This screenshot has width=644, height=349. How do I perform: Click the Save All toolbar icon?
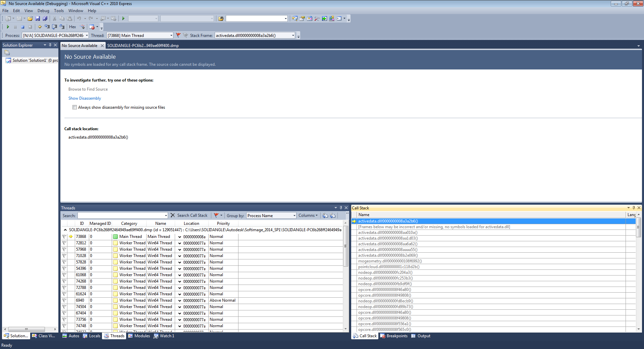45,18
